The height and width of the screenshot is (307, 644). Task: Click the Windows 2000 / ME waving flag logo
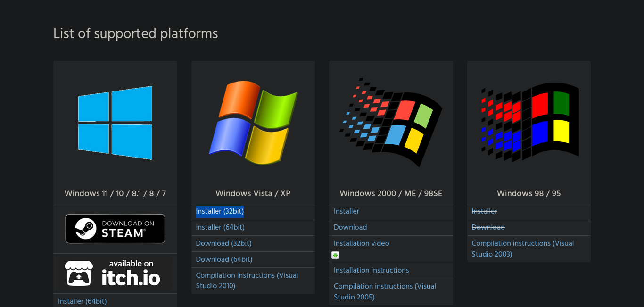(391, 124)
